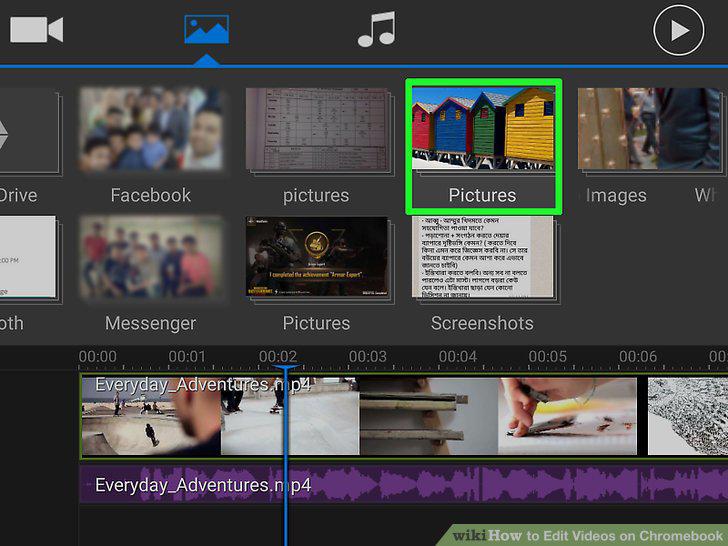Click the Messenger folder label
Viewport: 728px width, 546px height.
coord(150,324)
